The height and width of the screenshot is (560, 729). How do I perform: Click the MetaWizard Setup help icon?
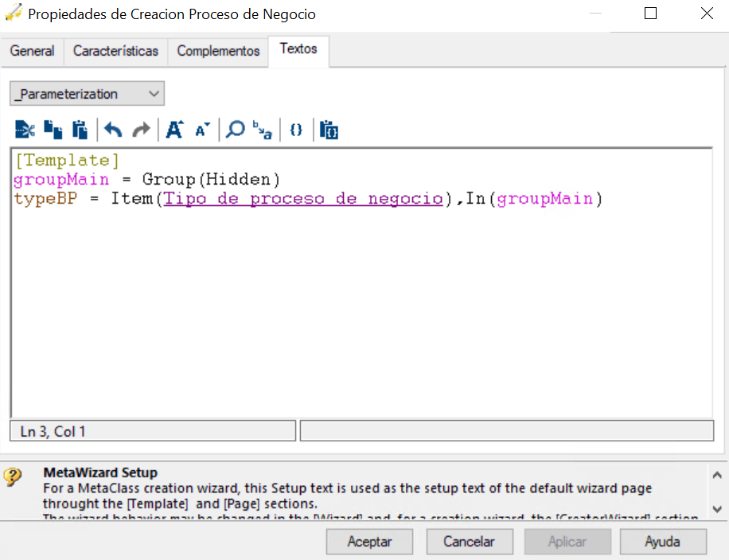13,476
